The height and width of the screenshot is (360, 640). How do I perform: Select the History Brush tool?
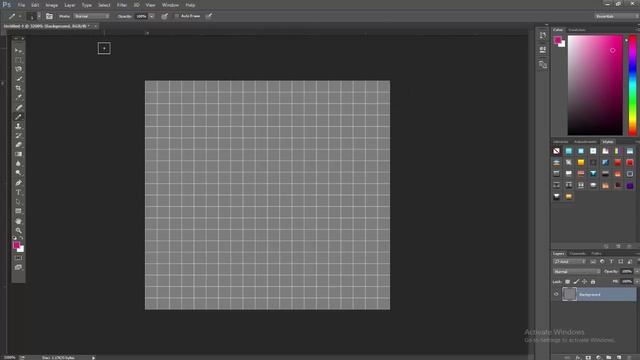(18, 136)
